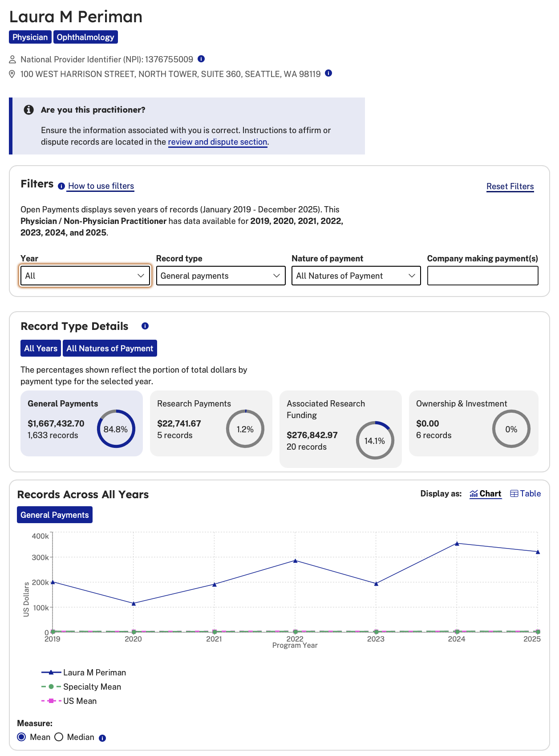Viewport: 559px width, 756px height.
Task: Click the 2022 data point on the chart
Action: (295, 561)
